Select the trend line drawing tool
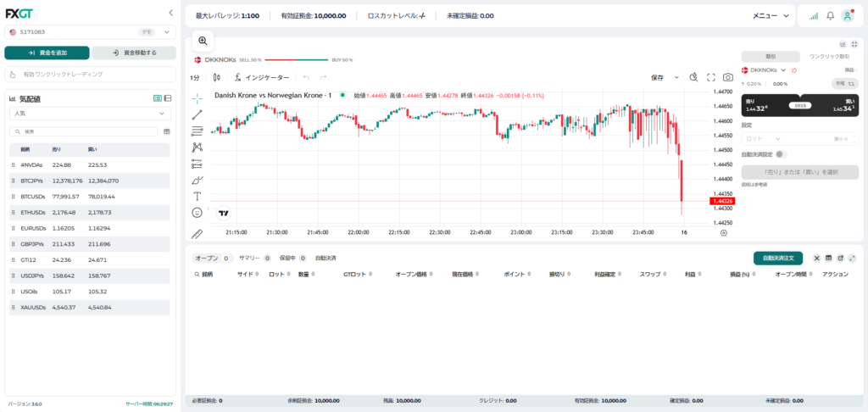This screenshot has height=412, width=868. click(x=197, y=115)
